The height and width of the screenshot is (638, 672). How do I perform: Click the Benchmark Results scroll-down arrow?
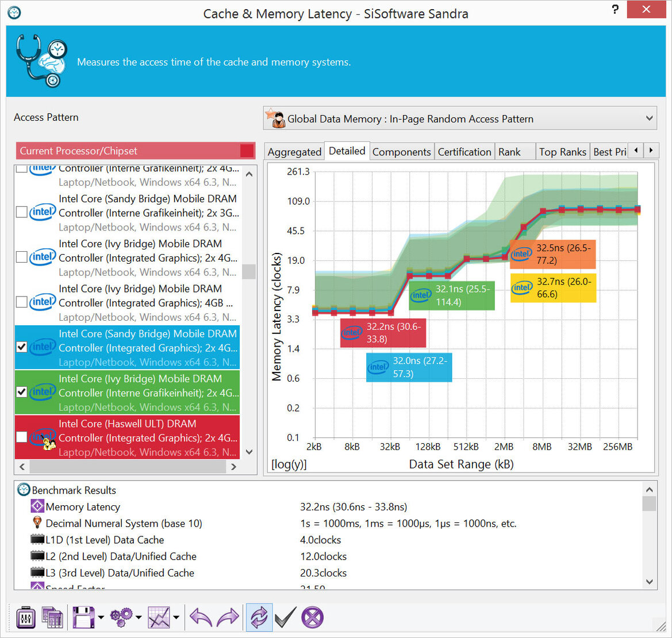coord(649,582)
